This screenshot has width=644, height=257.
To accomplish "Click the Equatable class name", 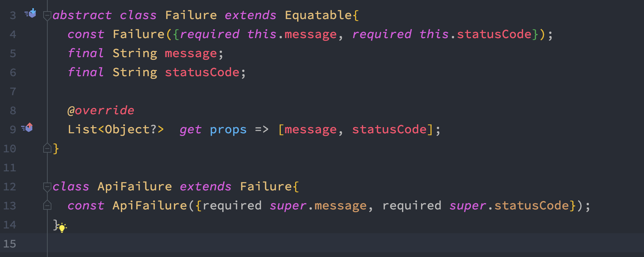I will coord(318,15).
